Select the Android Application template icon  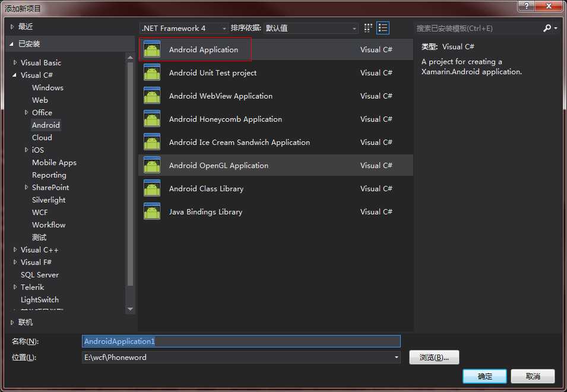(152, 49)
